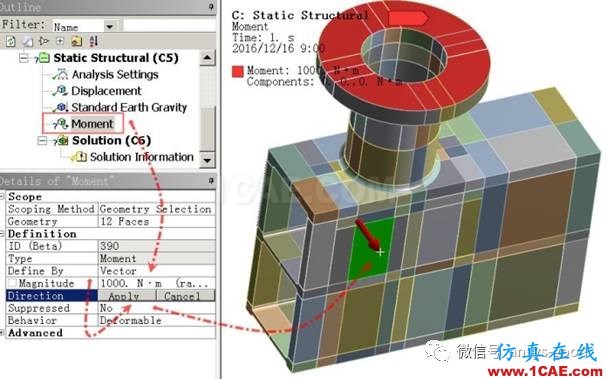Viewport: 607px width, 379px height.
Task: Collapse the Scope section in Details
Action: [x=2, y=197]
